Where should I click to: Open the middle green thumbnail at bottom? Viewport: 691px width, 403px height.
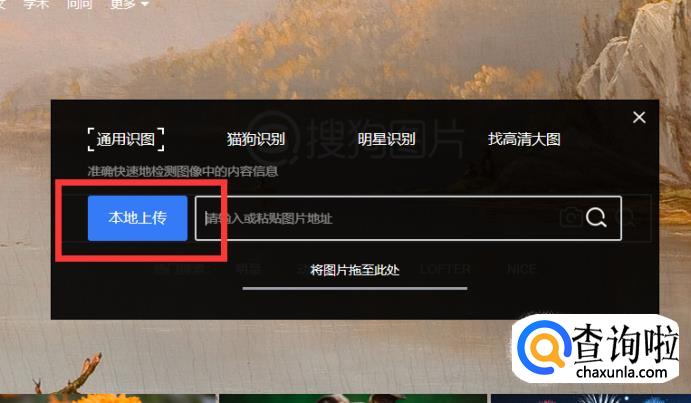point(353,399)
